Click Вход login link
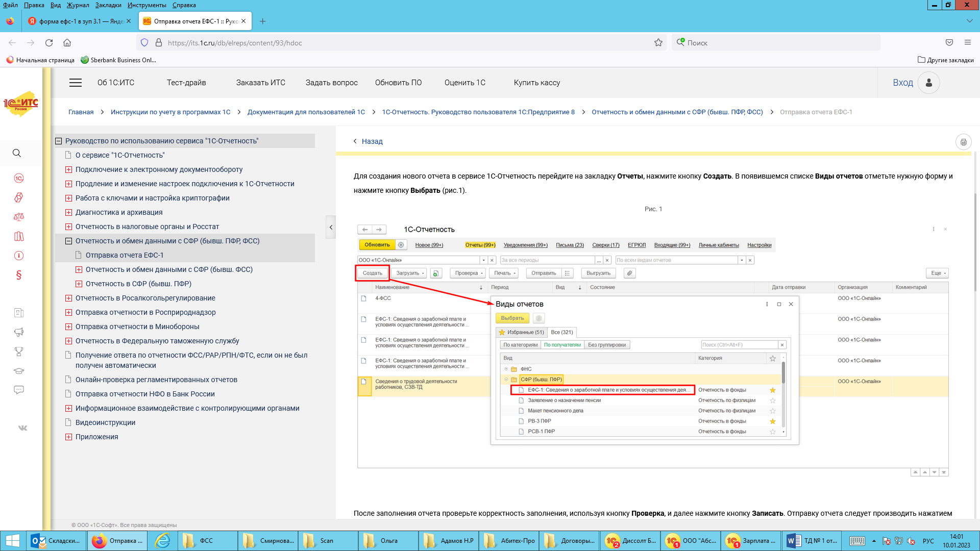The image size is (980, 551). point(903,83)
